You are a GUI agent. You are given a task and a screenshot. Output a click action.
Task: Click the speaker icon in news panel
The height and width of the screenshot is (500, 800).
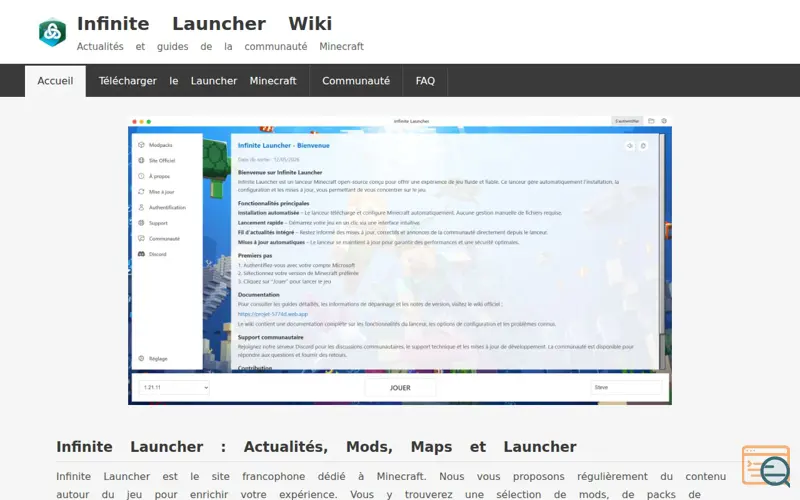[630, 146]
